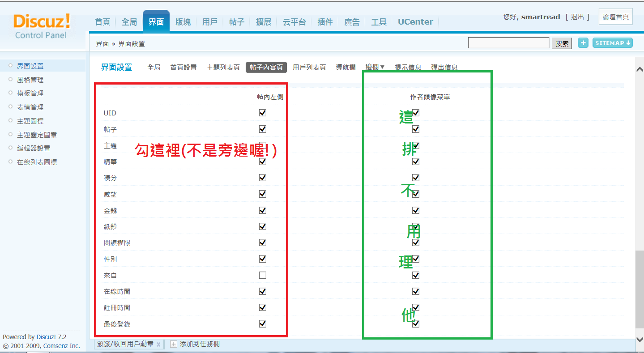Open the 云平台 top navigation tab
644x353 pixels.
(294, 22)
